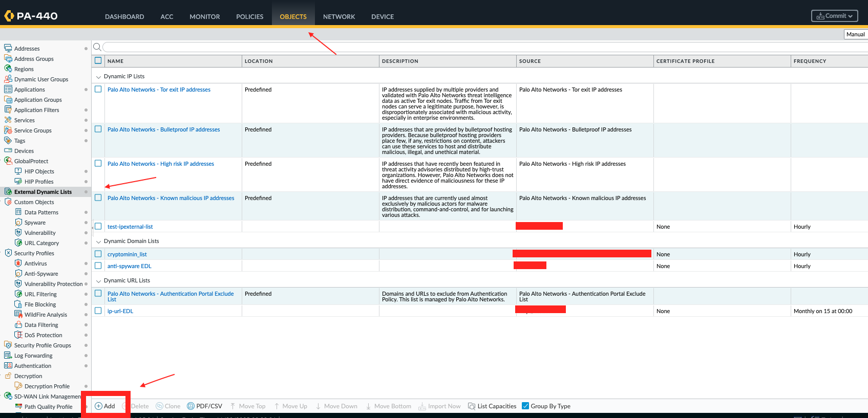Open the NETWORK tab
This screenshot has height=418, width=868.
(338, 16)
